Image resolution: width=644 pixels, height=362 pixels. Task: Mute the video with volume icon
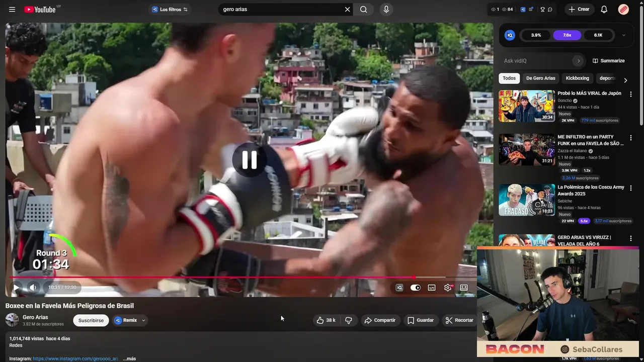click(x=33, y=288)
